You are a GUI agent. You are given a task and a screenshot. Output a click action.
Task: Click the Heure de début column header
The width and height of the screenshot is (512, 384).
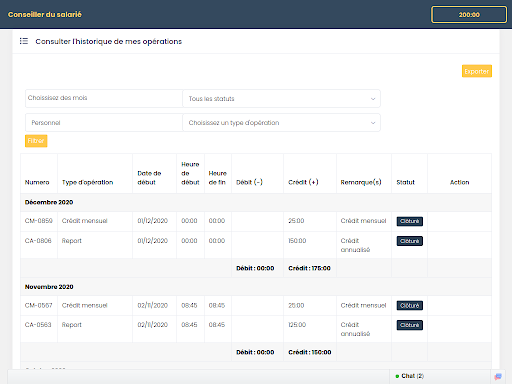tap(190, 173)
